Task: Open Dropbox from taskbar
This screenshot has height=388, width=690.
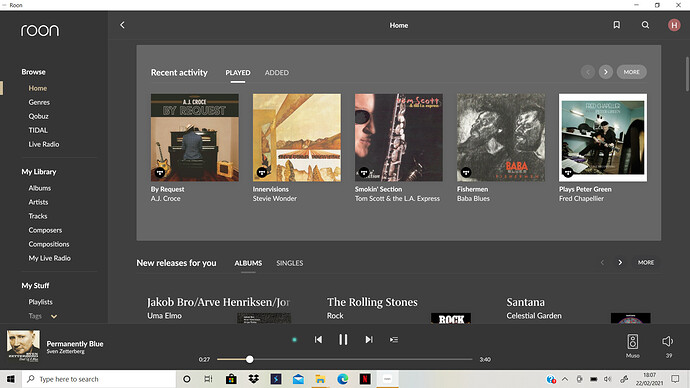Action: 253,379
